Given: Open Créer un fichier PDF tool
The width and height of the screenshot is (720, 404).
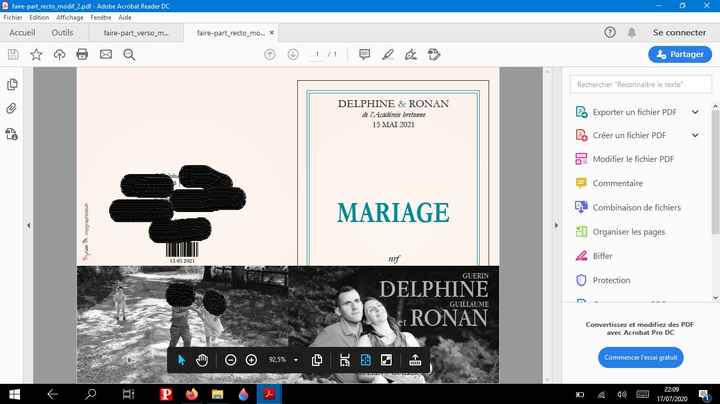Looking at the screenshot, I should 629,135.
